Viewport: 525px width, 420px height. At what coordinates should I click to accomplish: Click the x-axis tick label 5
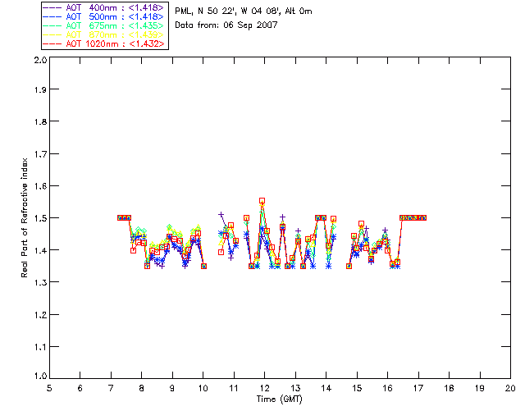pos(49,388)
